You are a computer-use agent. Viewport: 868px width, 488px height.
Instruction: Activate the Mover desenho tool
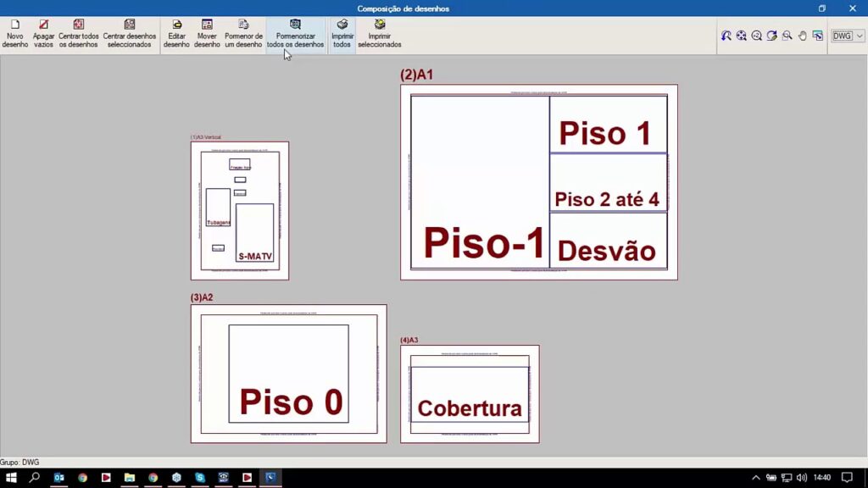click(x=207, y=33)
